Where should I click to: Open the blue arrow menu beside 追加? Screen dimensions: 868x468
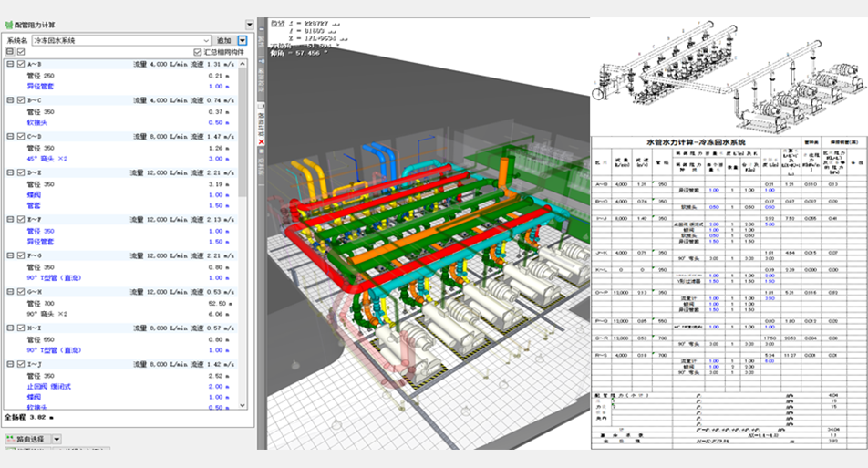click(243, 41)
